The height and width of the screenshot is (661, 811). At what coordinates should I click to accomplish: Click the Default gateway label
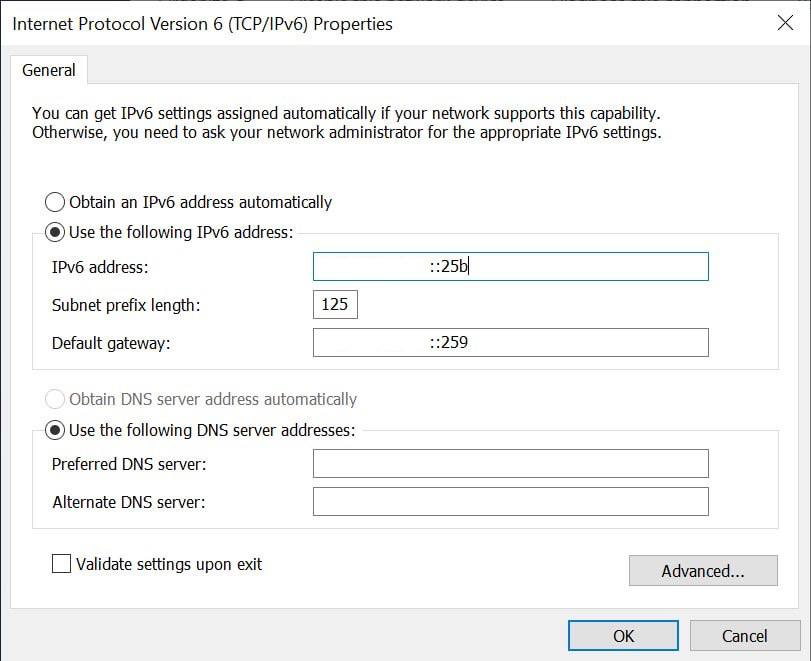pos(111,343)
